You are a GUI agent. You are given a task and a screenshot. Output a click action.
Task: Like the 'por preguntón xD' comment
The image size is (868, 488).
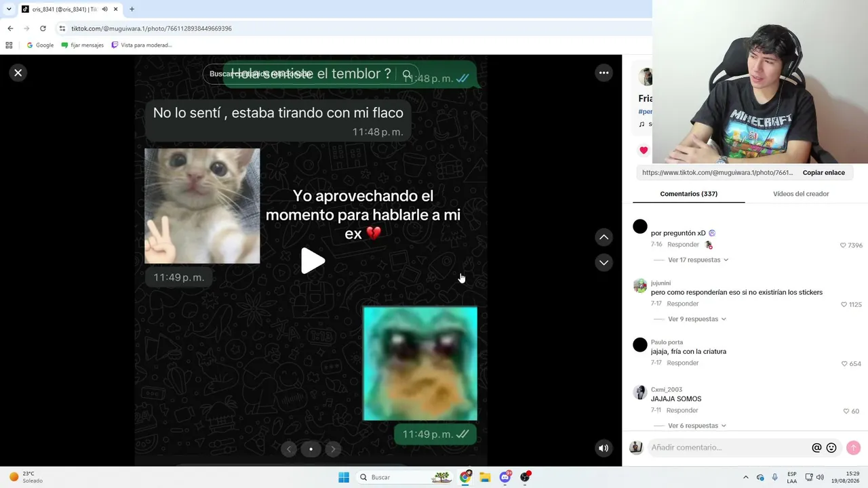(844, 245)
